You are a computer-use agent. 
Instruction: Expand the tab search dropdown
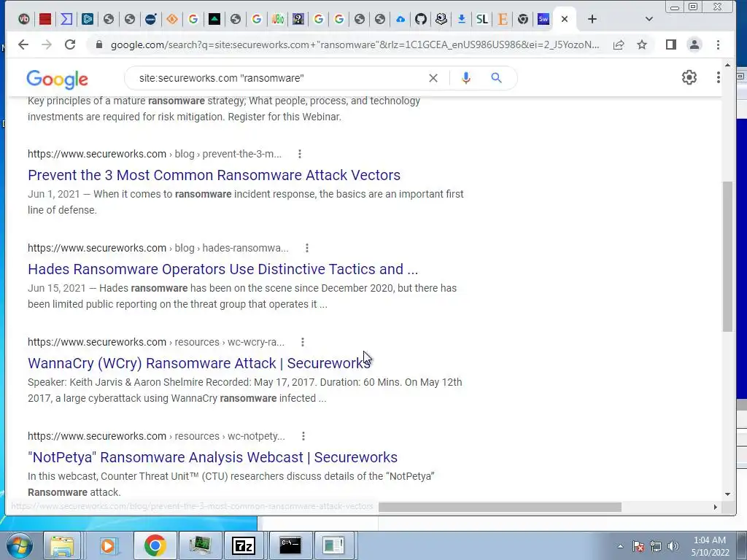[649, 19]
